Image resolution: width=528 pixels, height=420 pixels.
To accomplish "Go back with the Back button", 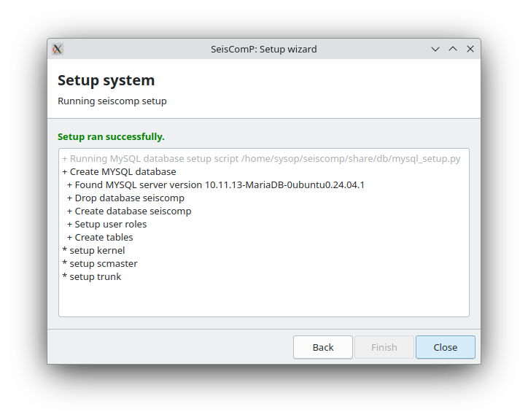I will pos(322,347).
